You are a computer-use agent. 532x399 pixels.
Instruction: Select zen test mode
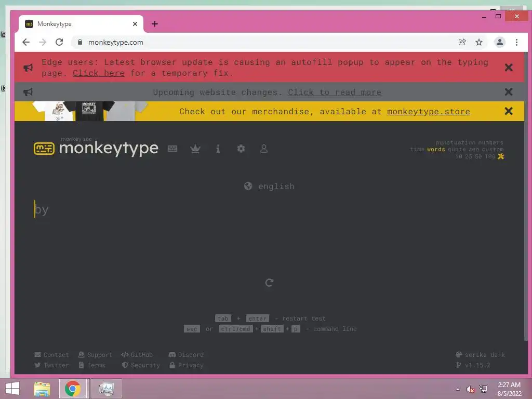click(x=474, y=149)
